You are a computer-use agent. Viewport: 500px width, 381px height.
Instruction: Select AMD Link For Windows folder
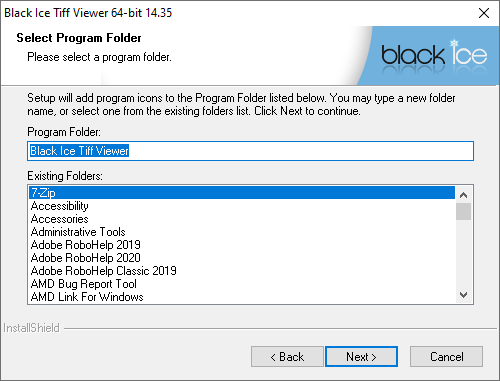tap(242, 297)
